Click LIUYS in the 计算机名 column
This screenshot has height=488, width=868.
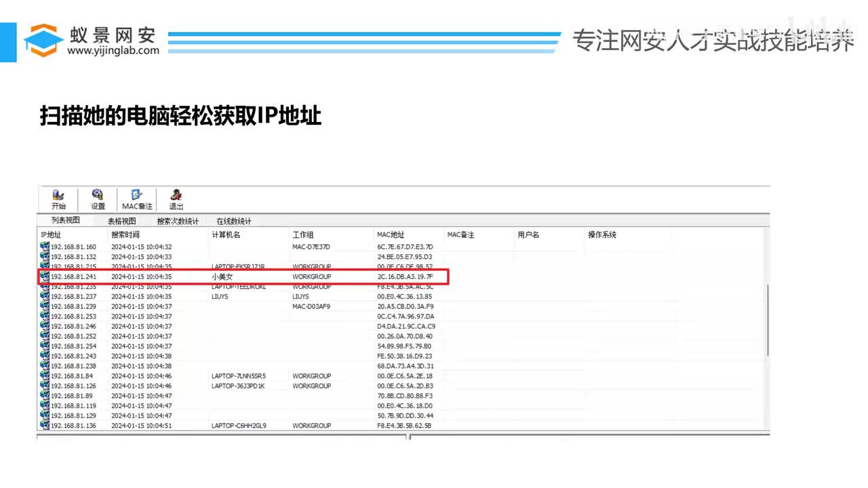[x=220, y=296]
